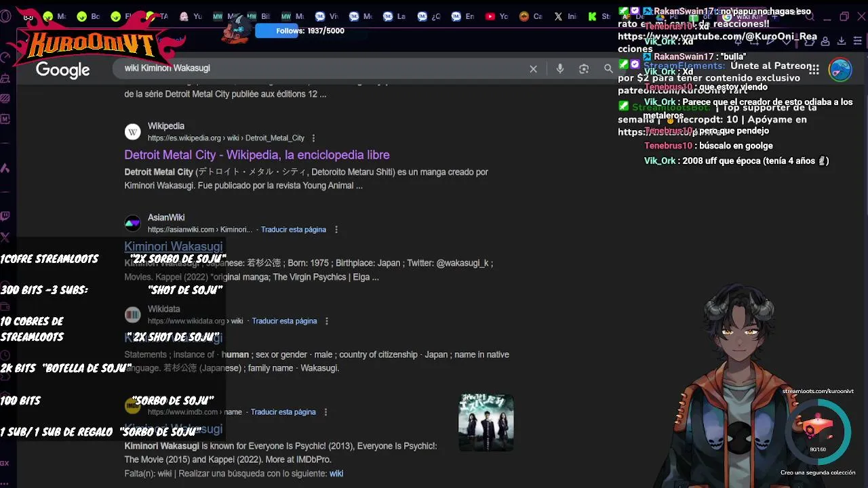868x488 pixels.
Task: Start voice search with microphone icon
Action: coord(559,68)
